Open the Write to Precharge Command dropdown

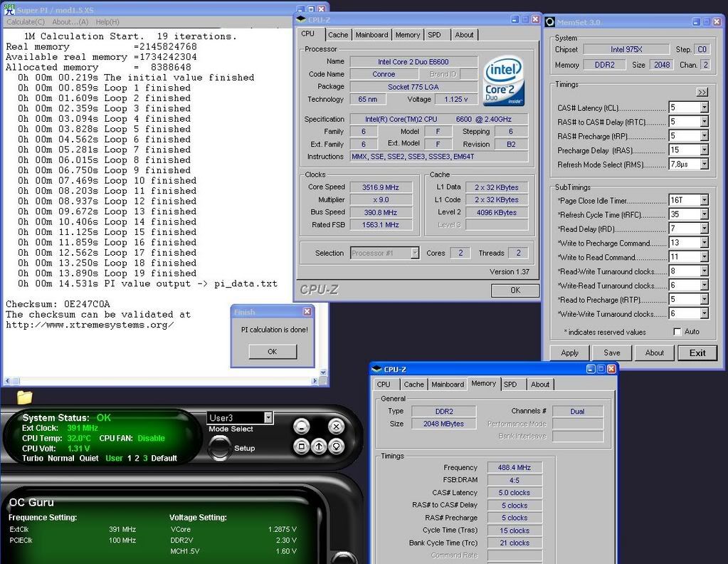pos(705,243)
